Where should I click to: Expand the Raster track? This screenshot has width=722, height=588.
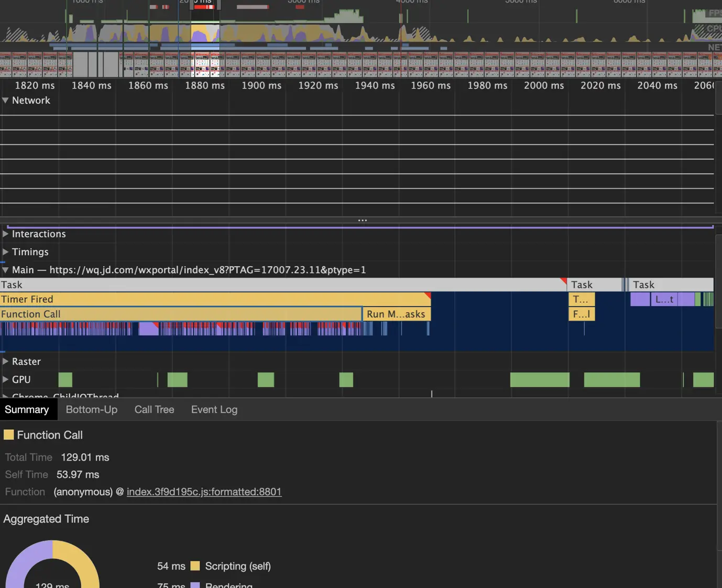[5, 362]
